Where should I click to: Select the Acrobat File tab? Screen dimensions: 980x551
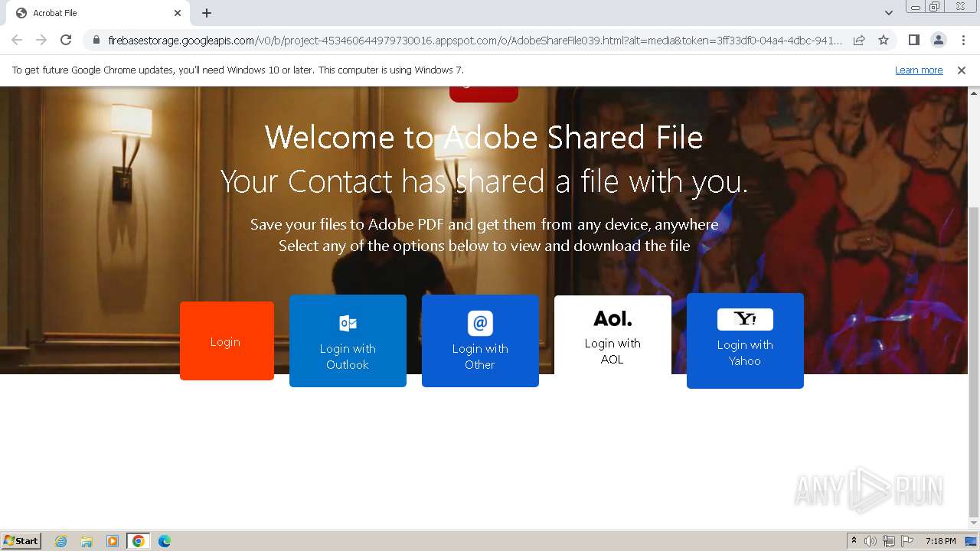(x=97, y=13)
